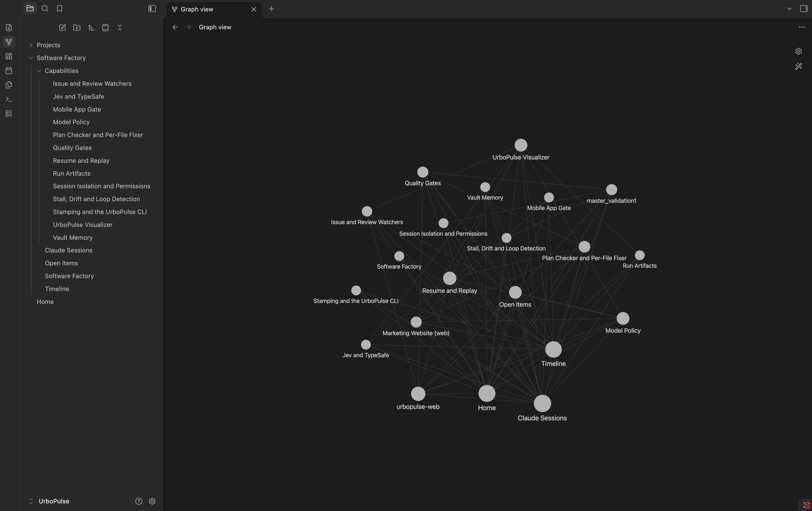This screenshot has height=511, width=812.
Task: Open the help button
Action: click(x=139, y=501)
